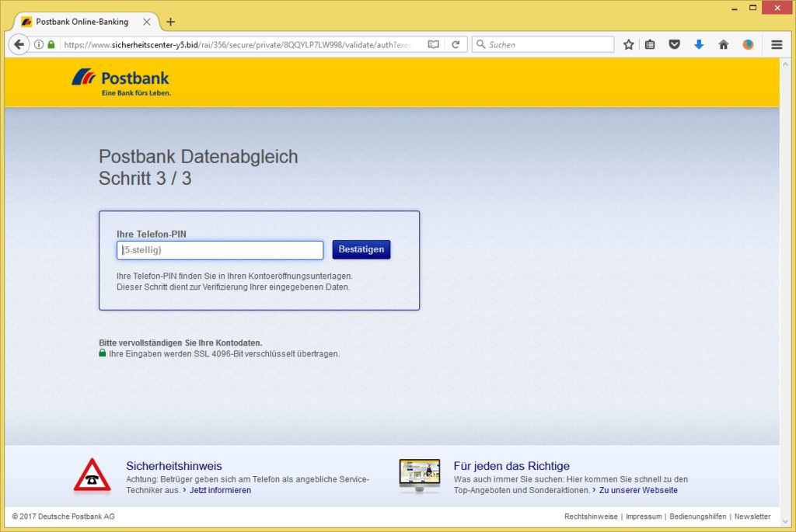Click the Firefox globe toolbar icon
Viewport: 796px width, 532px height.
click(748, 44)
